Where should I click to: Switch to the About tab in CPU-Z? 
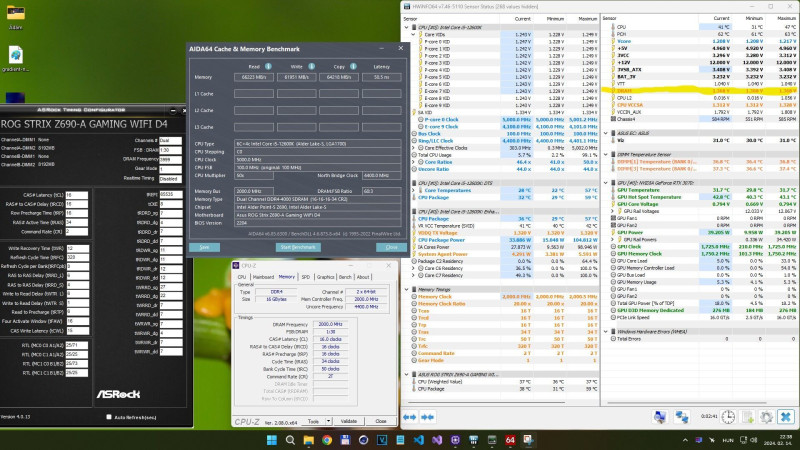tap(363, 277)
